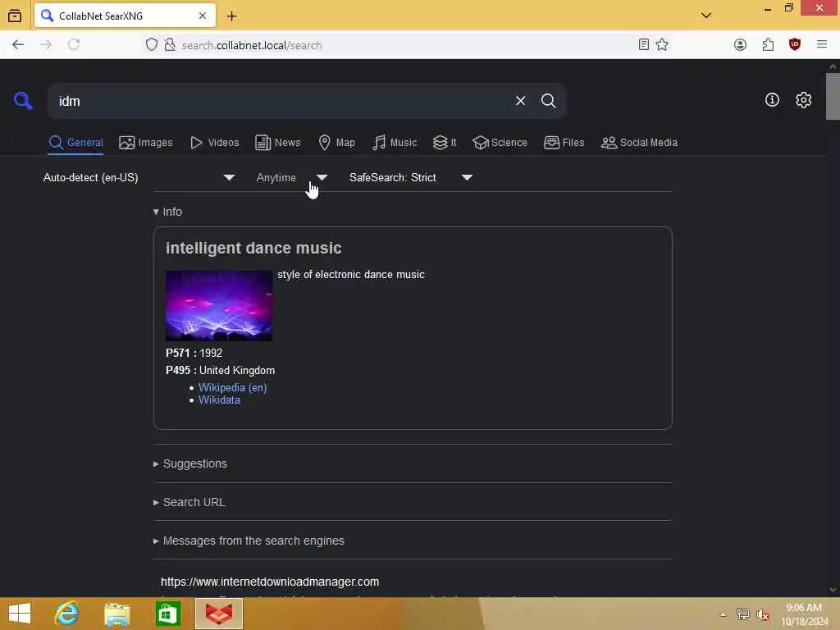This screenshot has width=840, height=630.
Task: Open the Anytime time range dropdown
Action: pyautogui.click(x=291, y=177)
